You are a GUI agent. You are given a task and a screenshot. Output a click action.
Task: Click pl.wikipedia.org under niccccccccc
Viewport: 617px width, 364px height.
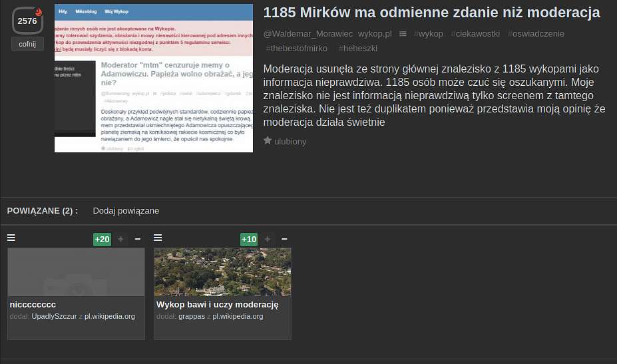click(110, 316)
